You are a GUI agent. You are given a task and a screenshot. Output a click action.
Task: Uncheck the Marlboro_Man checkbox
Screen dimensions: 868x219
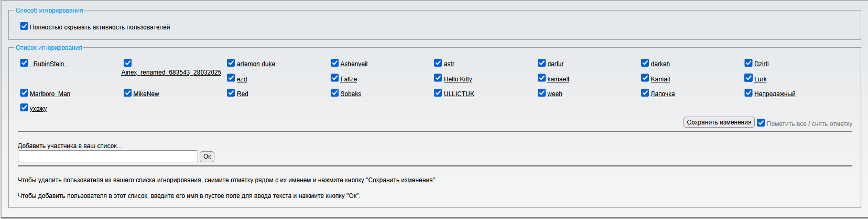pos(24,93)
